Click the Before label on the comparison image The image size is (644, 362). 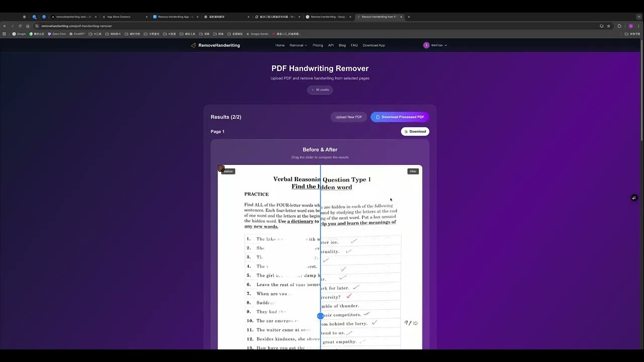(x=228, y=171)
